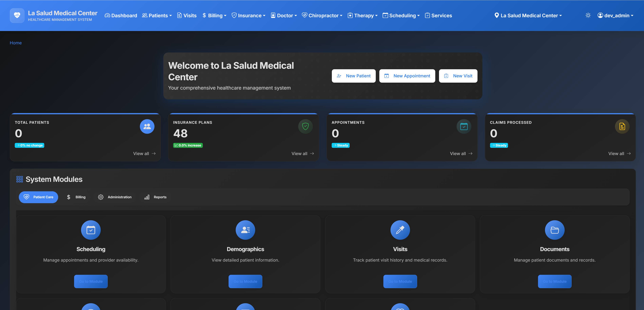Click the Appointments calendar icon

point(464,126)
